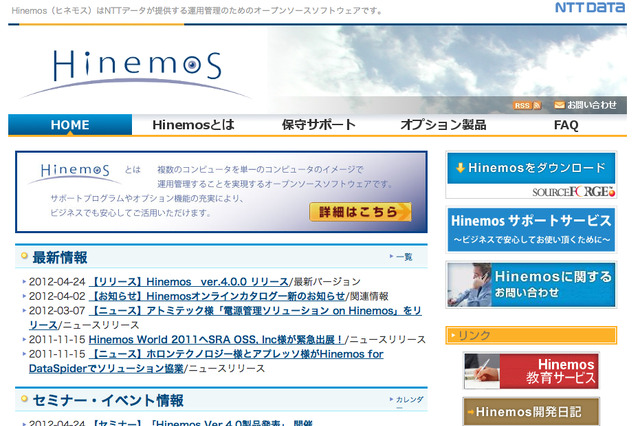Image resolution: width=640 pixels, height=426 pixels.
Task: Click the セミナー・イベント情報 heading
Action: pos(108,401)
